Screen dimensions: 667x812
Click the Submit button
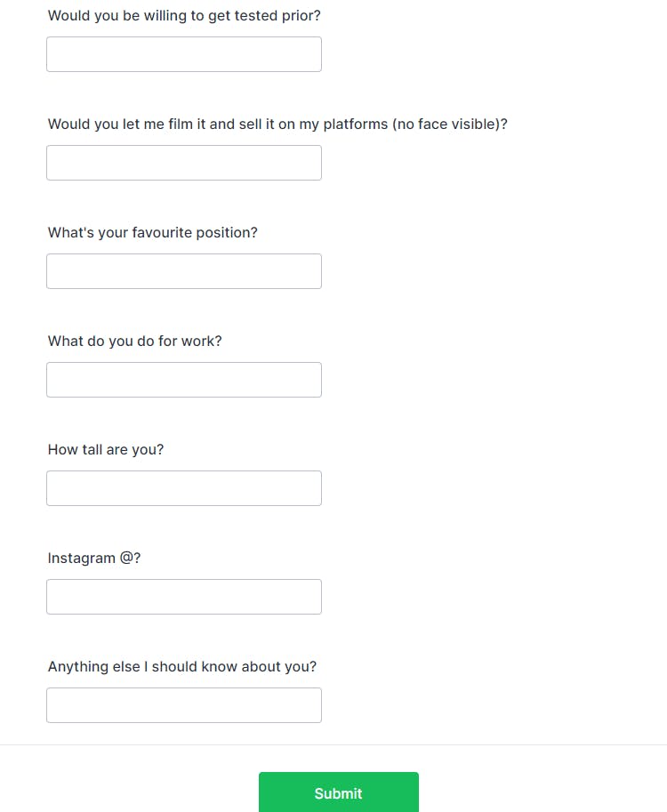[x=338, y=792]
